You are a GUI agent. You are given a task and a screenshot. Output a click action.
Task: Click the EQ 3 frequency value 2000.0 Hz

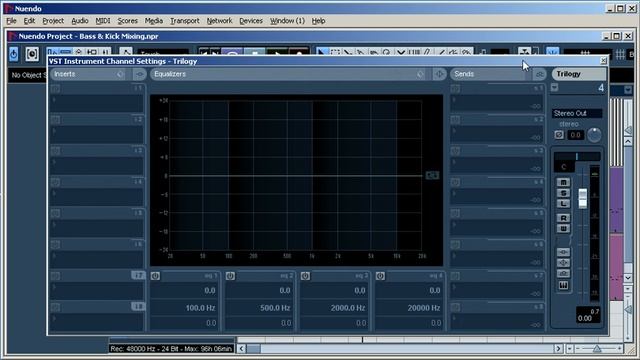[x=347, y=308]
